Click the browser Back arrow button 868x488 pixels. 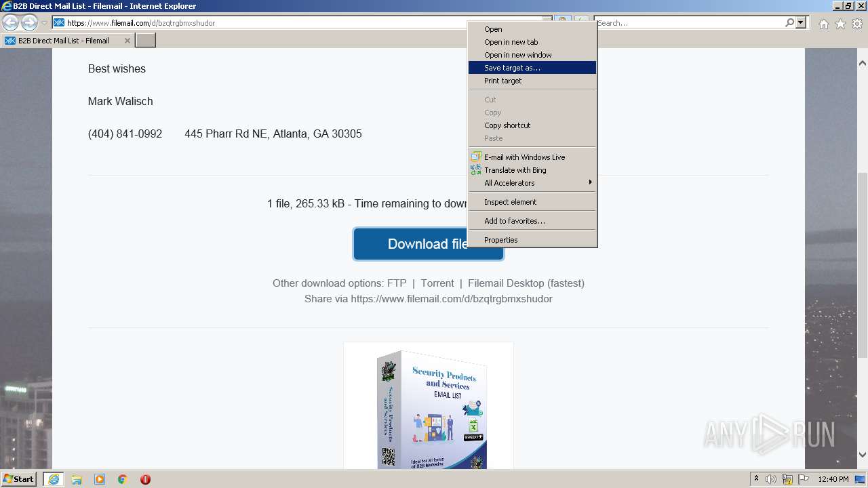click(x=10, y=23)
